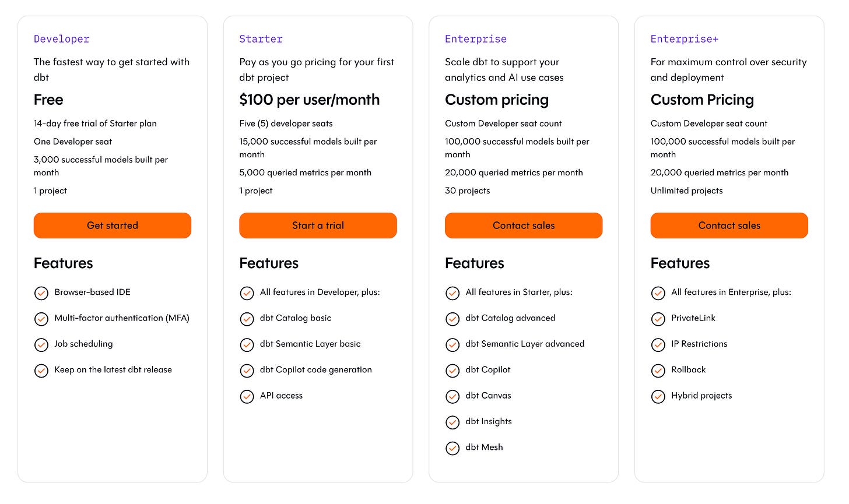Viewport: 849px width, 504px height.
Task: Select the Enterprise plan title
Action: [x=476, y=39]
